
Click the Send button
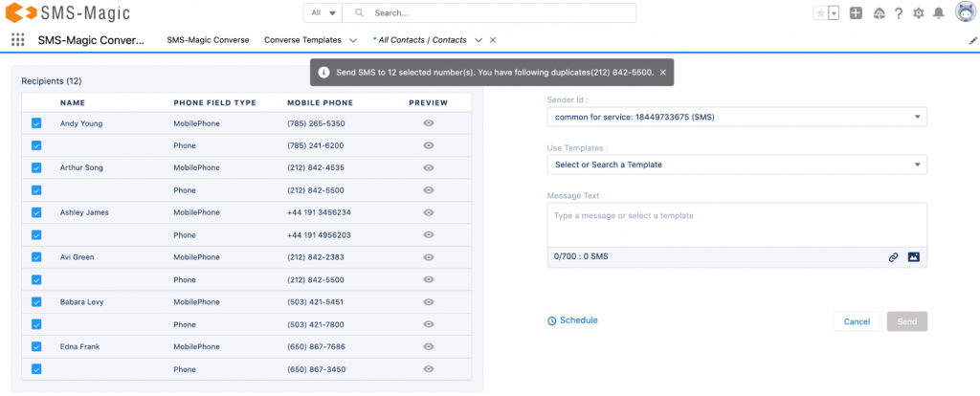(907, 321)
